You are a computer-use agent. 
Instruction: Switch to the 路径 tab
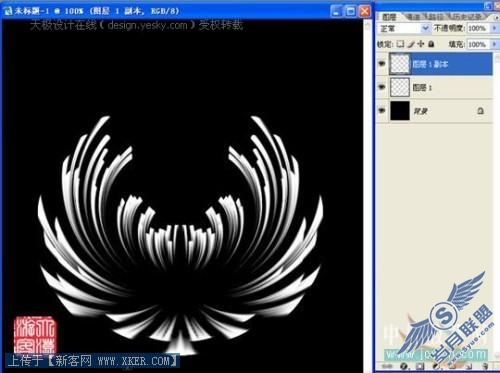click(x=435, y=16)
